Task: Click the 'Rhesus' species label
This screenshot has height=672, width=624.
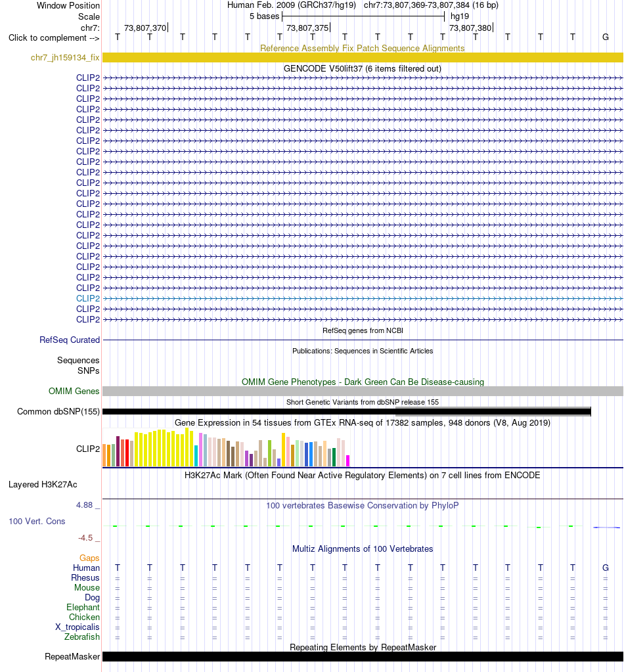Action: coord(85,577)
